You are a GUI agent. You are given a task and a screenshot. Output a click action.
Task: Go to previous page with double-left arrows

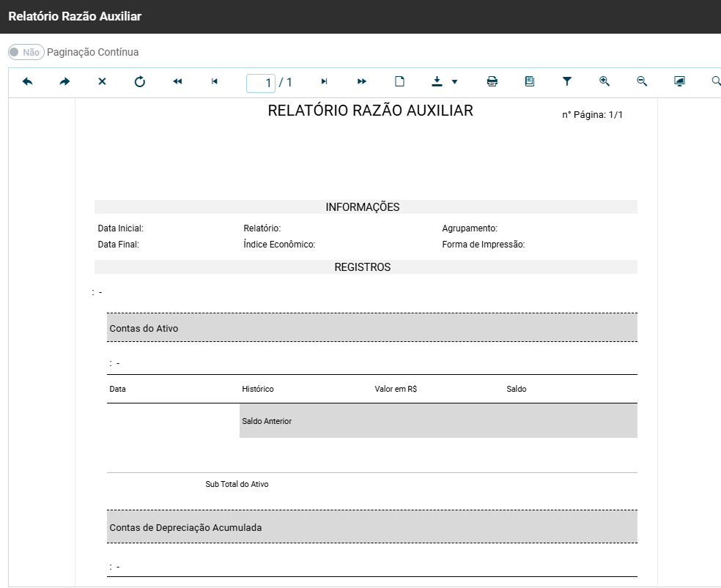(x=177, y=82)
